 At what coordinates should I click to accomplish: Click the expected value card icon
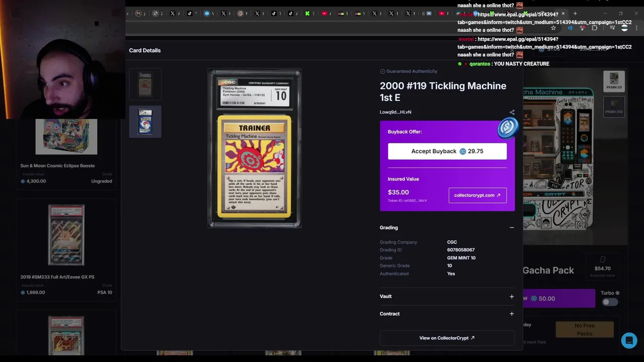point(602,259)
